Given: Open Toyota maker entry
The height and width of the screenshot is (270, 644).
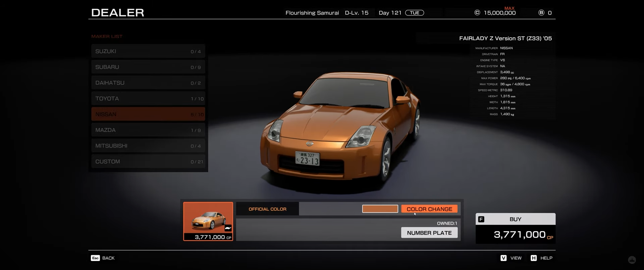Looking at the screenshot, I should [x=148, y=99].
